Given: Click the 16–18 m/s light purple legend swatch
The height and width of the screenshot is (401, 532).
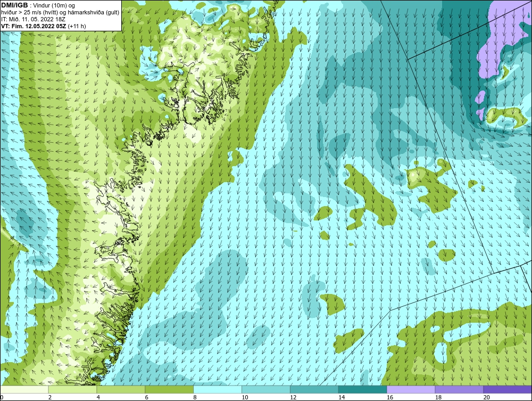Looking at the screenshot, I should point(411,389).
